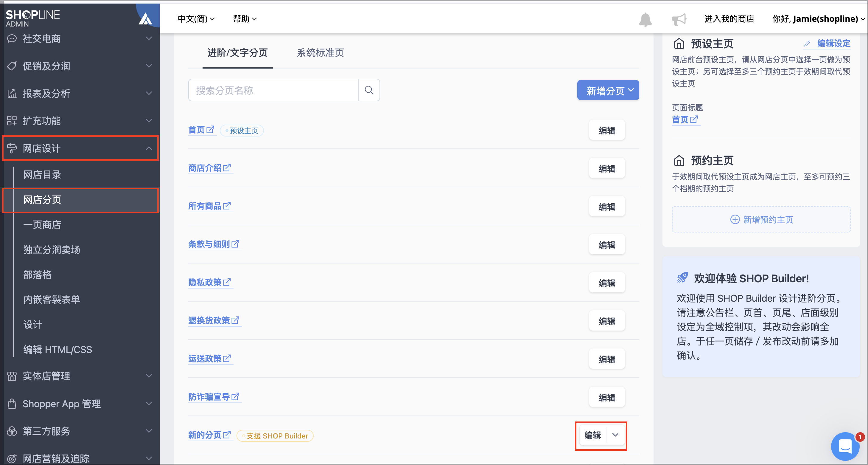Image resolution: width=868 pixels, height=465 pixels.
Task: Click the third-party services icon
Action: point(12,431)
